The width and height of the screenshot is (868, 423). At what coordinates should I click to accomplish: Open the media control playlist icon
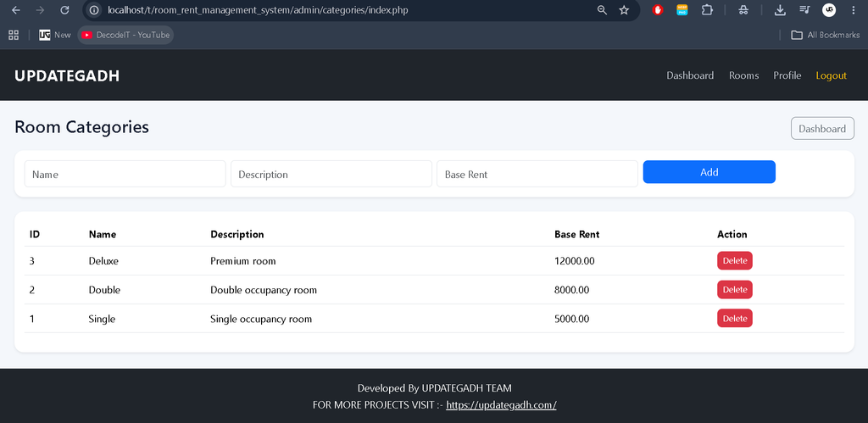[804, 10]
